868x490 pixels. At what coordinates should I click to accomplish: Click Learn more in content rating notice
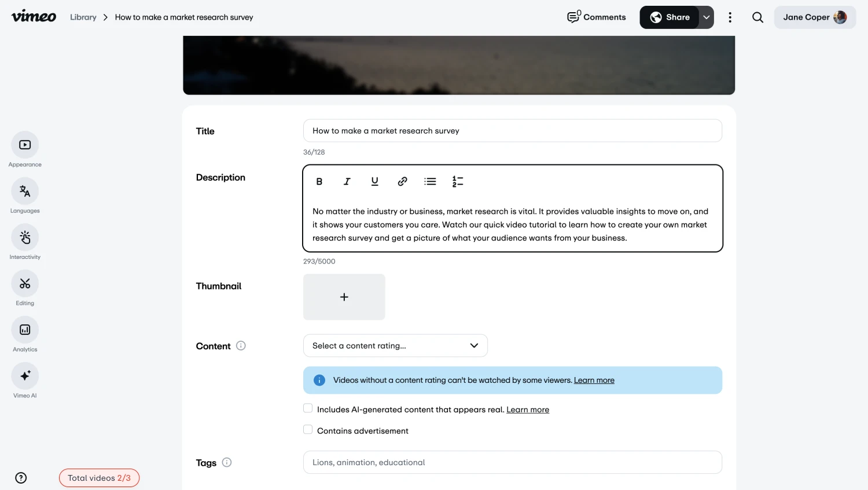tap(594, 381)
